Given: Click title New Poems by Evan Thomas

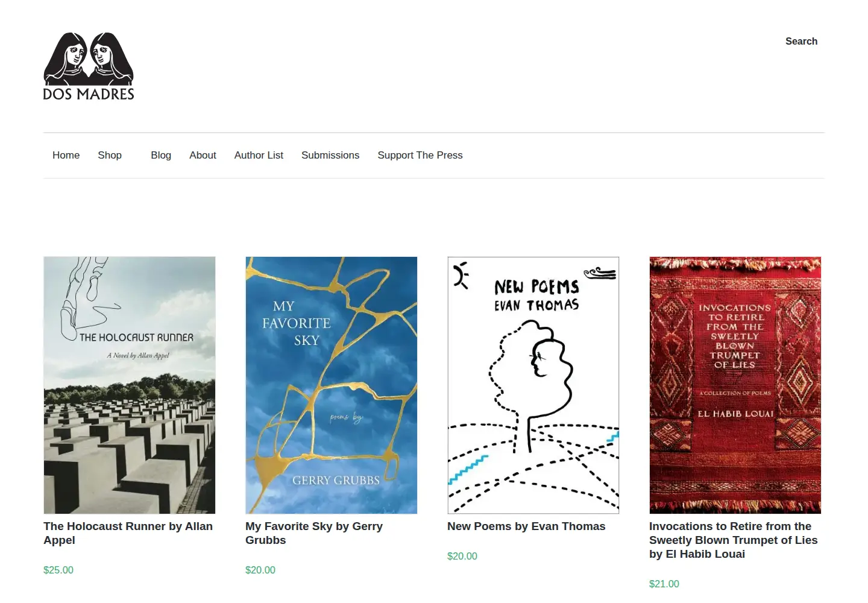Looking at the screenshot, I should (526, 526).
